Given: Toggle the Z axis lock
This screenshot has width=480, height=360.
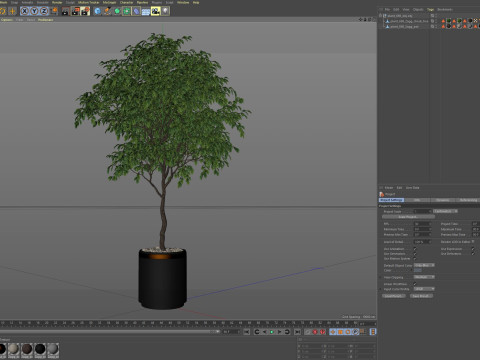Looking at the screenshot, I should click(x=44, y=11).
